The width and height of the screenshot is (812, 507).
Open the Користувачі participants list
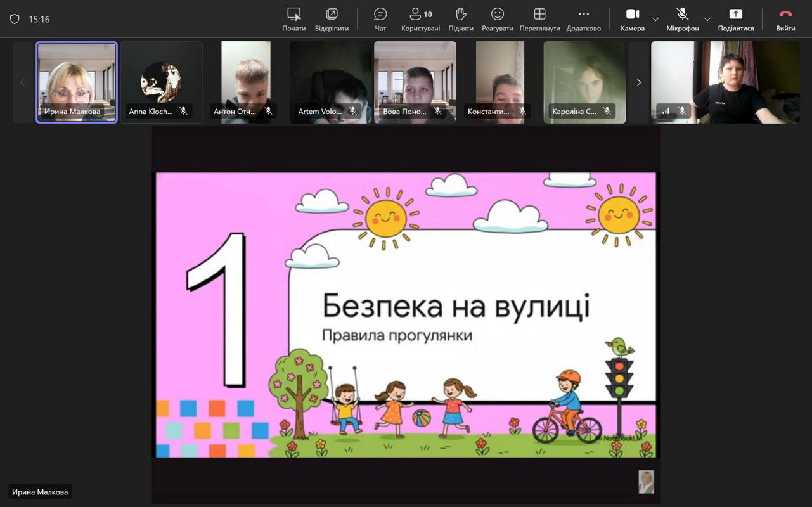click(x=420, y=19)
